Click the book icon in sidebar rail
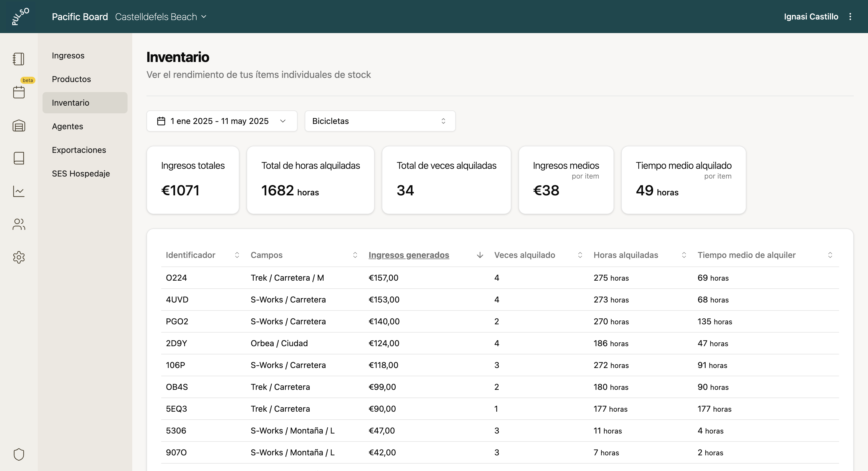Image resolution: width=868 pixels, height=471 pixels. pos(19,158)
